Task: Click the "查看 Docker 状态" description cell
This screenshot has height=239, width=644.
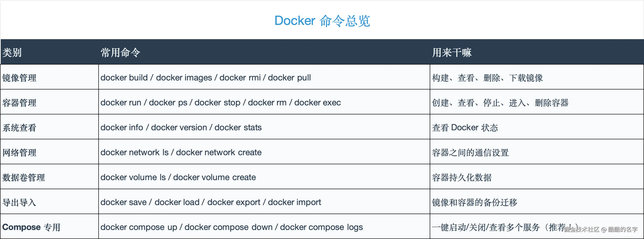Action: click(465, 128)
